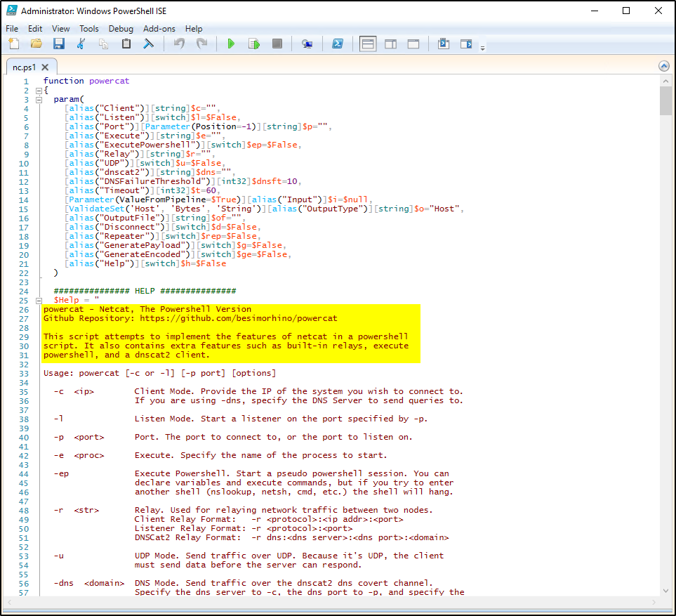
Task: Click the New script icon
Action: click(x=14, y=44)
